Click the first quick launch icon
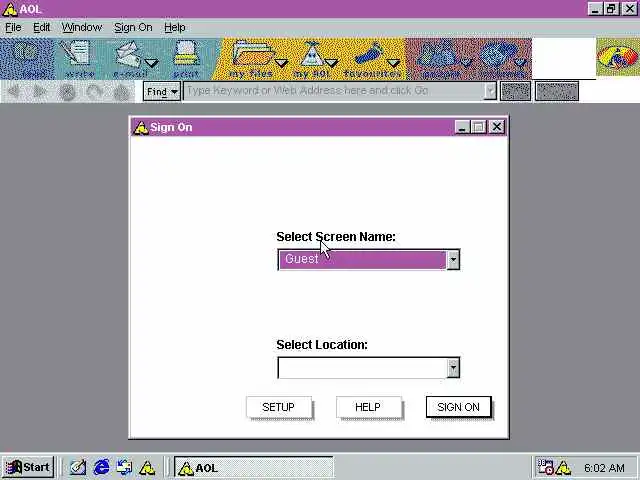Screen dimensions: 640x480 pyautogui.click(x=78, y=467)
